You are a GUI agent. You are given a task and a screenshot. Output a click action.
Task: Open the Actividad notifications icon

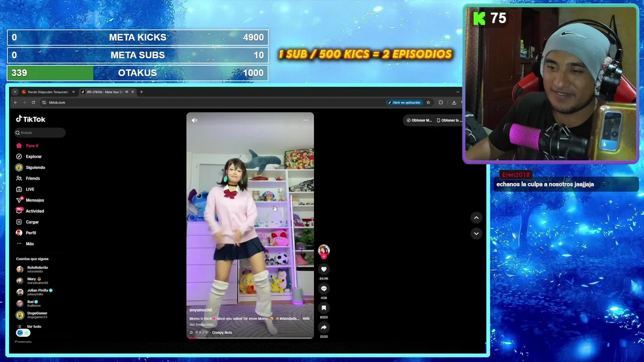tap(19, 211)
